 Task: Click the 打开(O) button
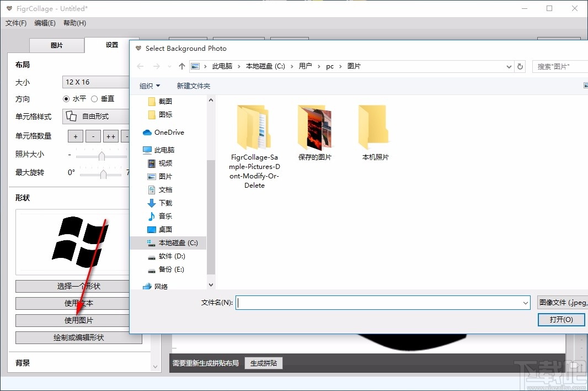pyautogui.click(x=561, y=319)
